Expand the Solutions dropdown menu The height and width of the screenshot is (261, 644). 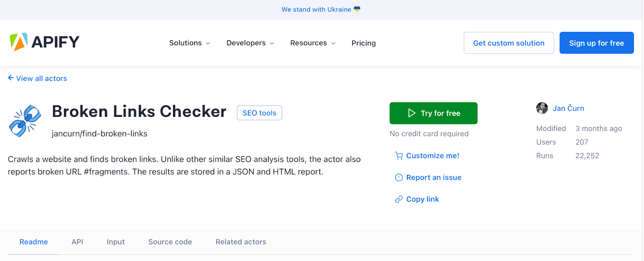pos(190,43)
